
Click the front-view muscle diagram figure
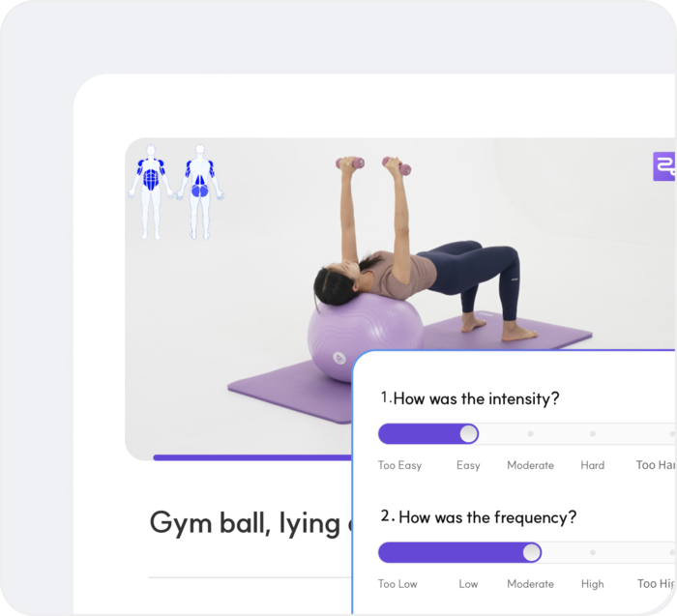tap(151, 192)
